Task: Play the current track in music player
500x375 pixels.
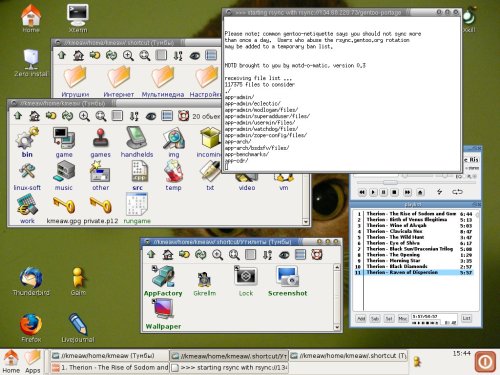Action: [373, 192]
